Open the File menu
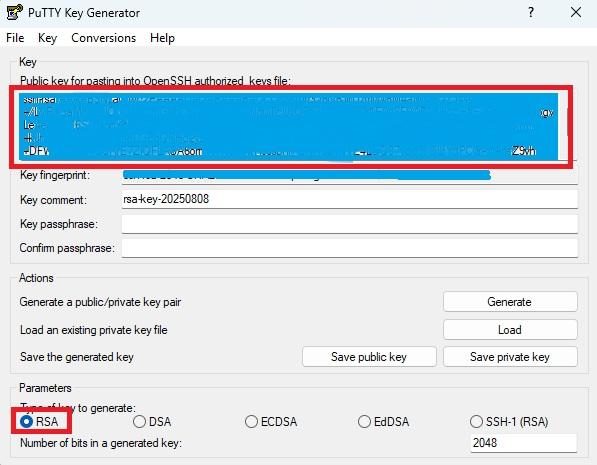 click(x=15, y=38)
